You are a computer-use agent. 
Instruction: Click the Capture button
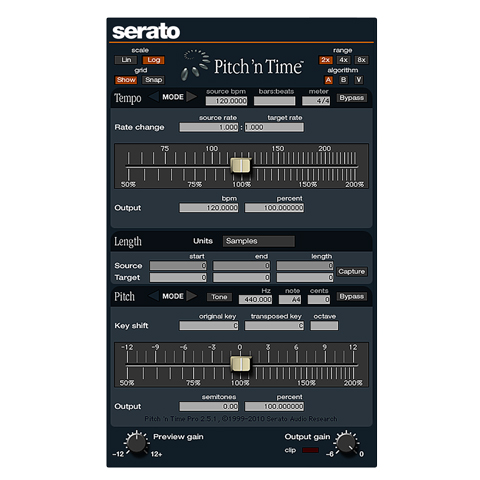point(352,272)
